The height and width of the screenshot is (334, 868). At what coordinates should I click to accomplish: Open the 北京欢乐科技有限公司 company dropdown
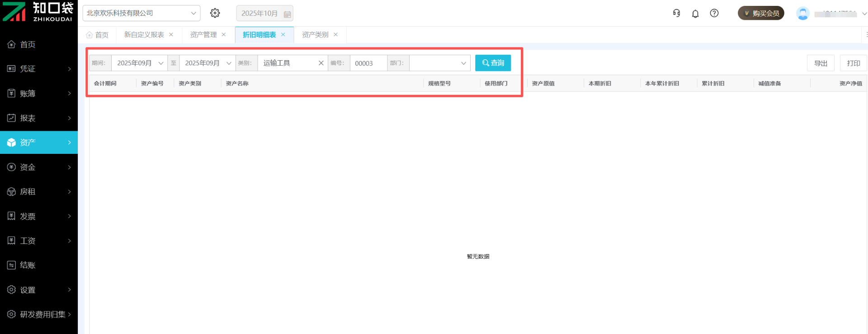141,13
